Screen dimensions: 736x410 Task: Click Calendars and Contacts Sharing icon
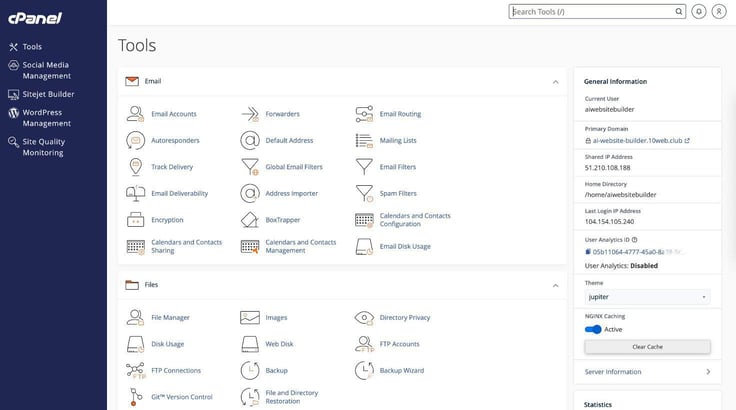click(136, 247)
